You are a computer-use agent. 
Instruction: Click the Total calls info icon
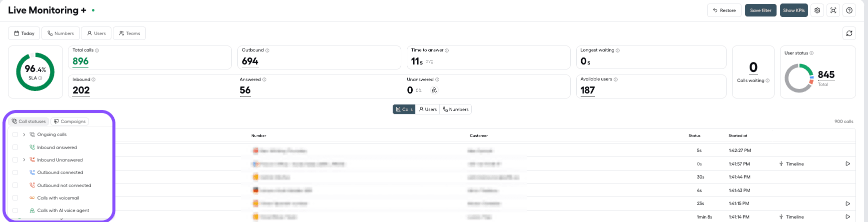pyautogui.click(x=97, y=50)
